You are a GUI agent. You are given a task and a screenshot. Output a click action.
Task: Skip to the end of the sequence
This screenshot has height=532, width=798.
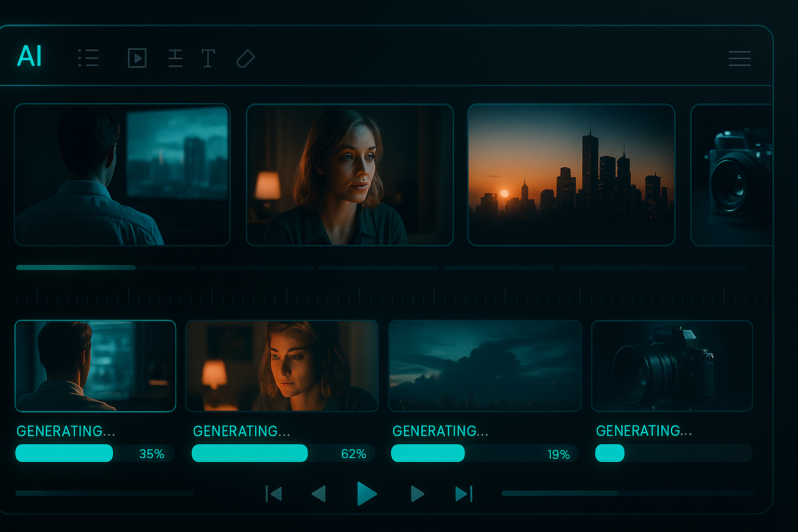(x=464, y=494)
